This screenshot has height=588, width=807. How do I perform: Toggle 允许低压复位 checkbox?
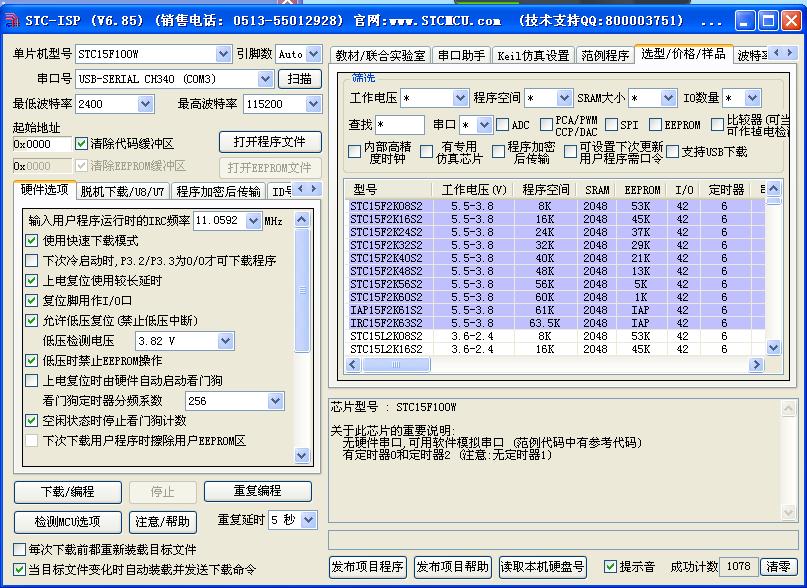click(x=31, y=321)
